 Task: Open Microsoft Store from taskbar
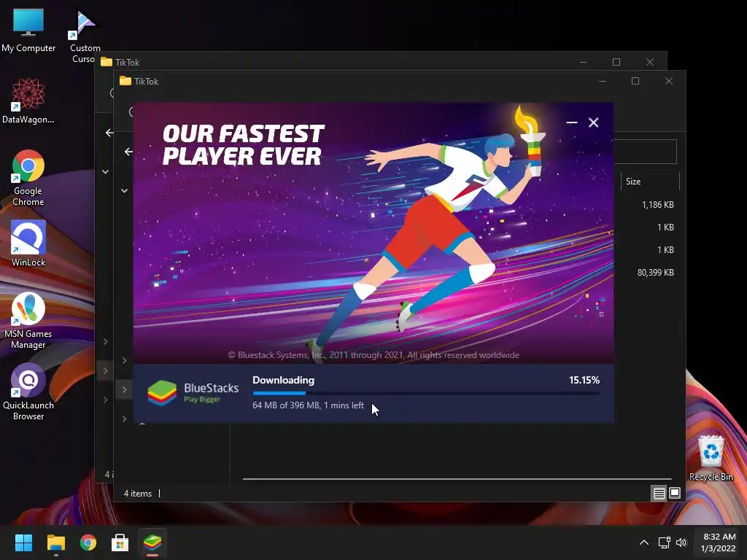120,542
